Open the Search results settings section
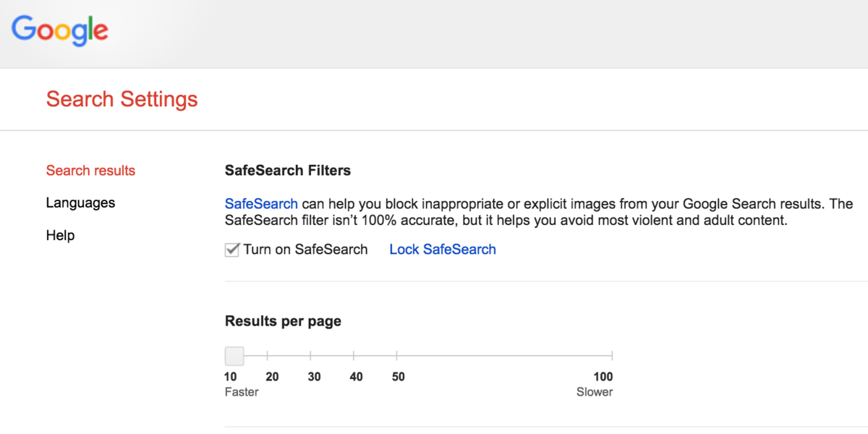 pos(90,171)
